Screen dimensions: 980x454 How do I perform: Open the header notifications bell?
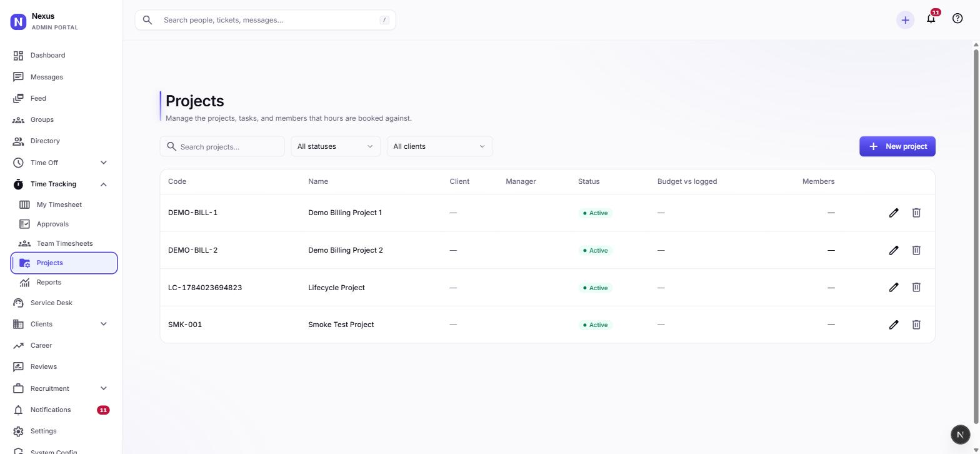tap(931, 19)
